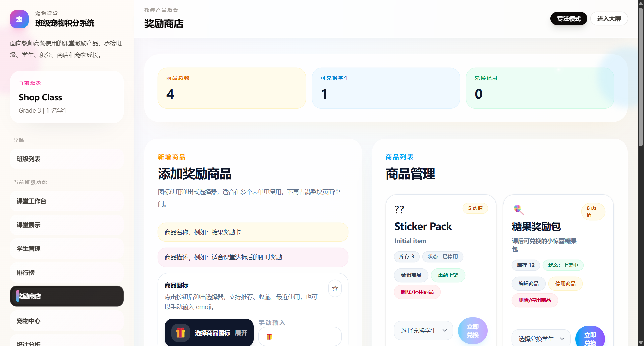Click the circular 立即兑换 icon for Sticker Pack
The width and height of the screenshot is (644, 346).
click(473, 330)
